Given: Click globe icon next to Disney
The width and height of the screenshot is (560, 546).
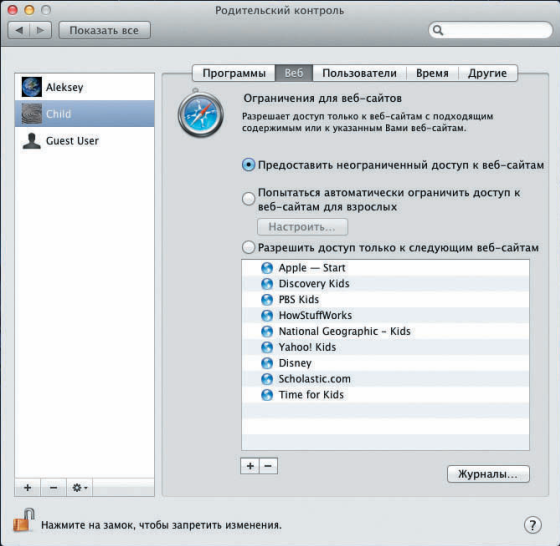Looking at the screenshot, I should coord(267,363).
